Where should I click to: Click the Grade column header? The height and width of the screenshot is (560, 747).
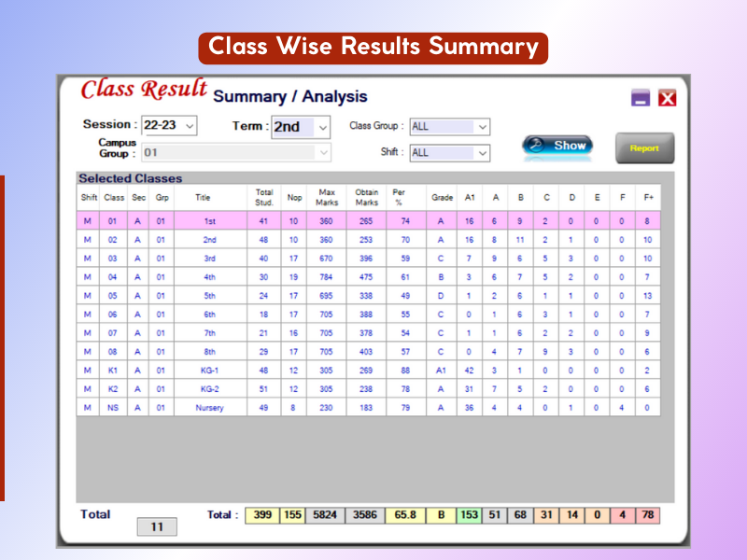pyautogui.click(x=442, y=198)
